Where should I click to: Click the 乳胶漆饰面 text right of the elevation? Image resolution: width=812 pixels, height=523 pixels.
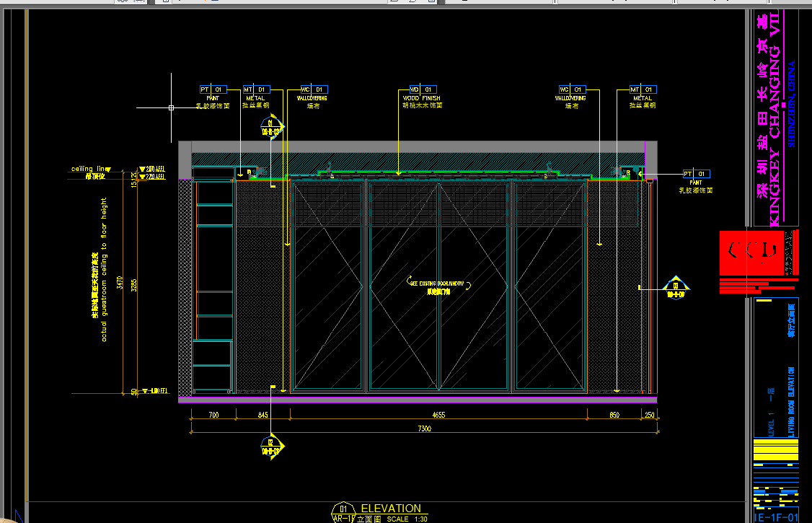click(x=695, y=190)
